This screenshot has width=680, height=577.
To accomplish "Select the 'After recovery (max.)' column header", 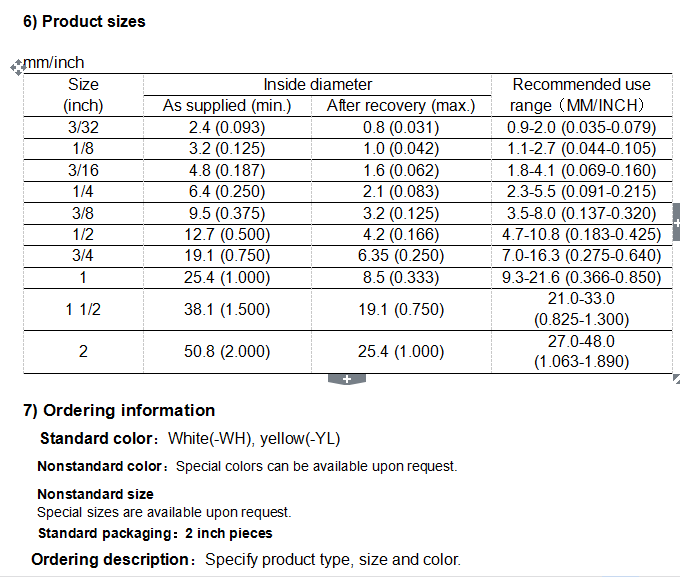I will pyautogui.click(x=401, y=105).
